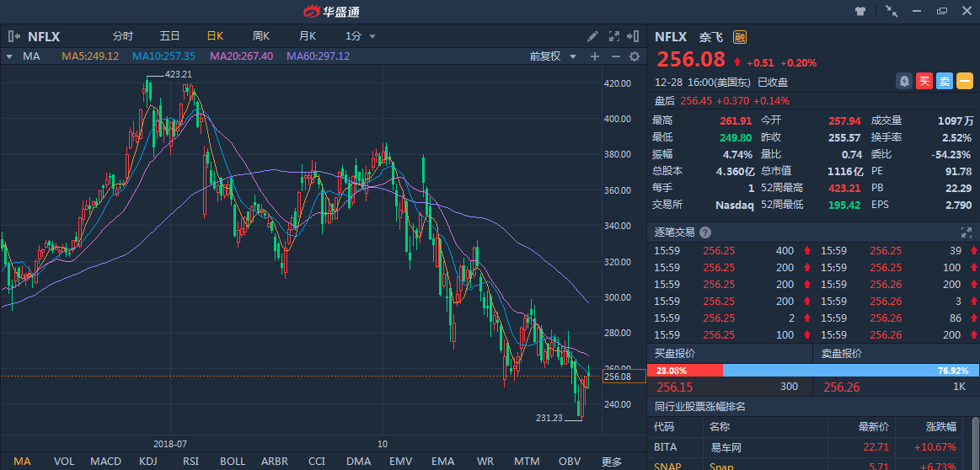980x470 pixels.
Task: Click the red 买 buy button
Action: (x=924, y=81)
